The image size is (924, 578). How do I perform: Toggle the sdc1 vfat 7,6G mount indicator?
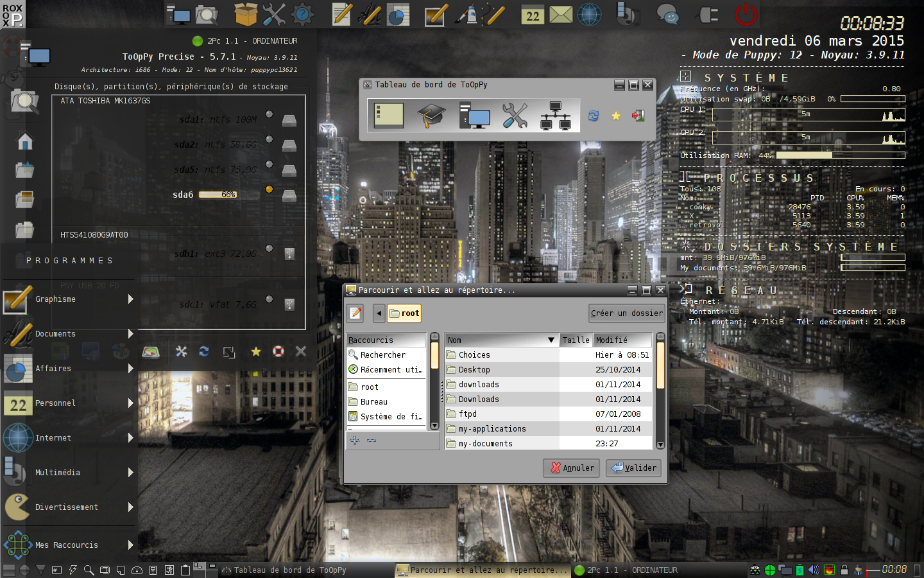269,299
